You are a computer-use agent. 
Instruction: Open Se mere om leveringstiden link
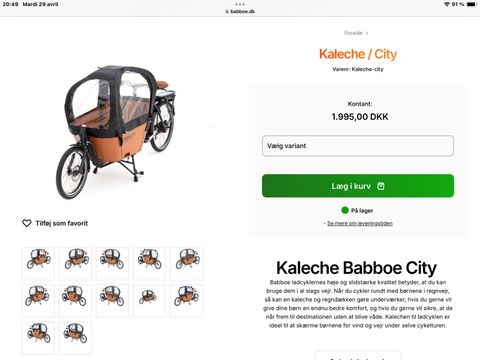coord(360,223)
